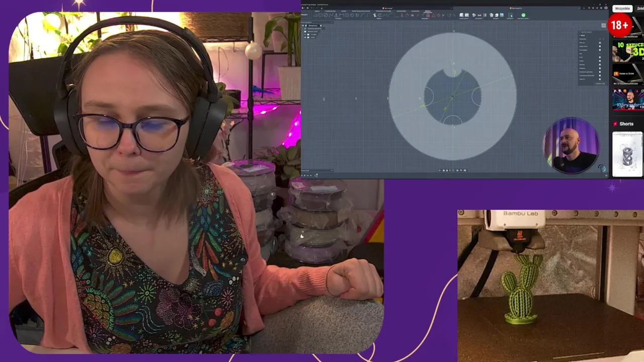The image size is (644, 362).
Task: Open the 'Który wybrać' video thumbnail
Action: [628, 100]
